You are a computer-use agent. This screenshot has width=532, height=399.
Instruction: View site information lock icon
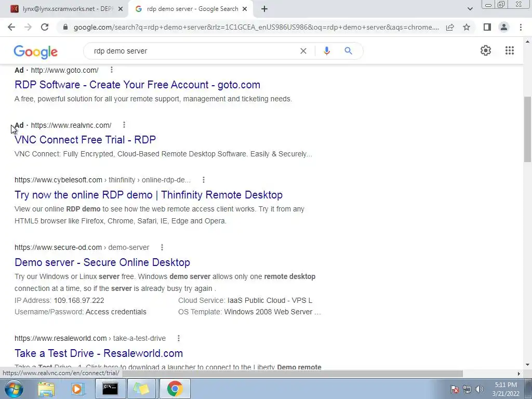66,27
